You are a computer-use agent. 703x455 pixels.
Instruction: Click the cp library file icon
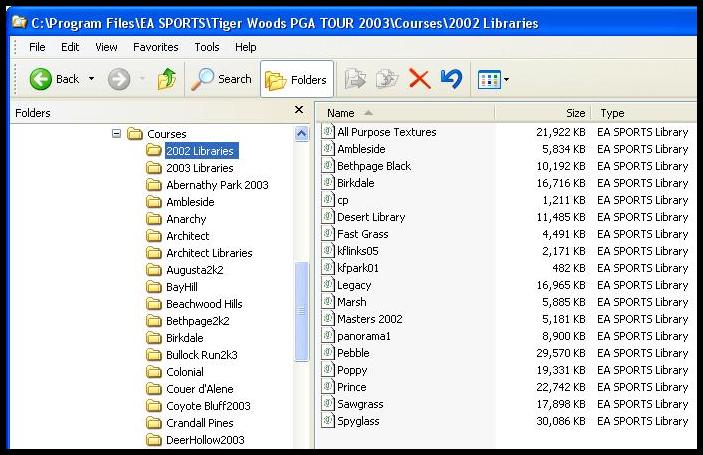[x=328, y=200]
